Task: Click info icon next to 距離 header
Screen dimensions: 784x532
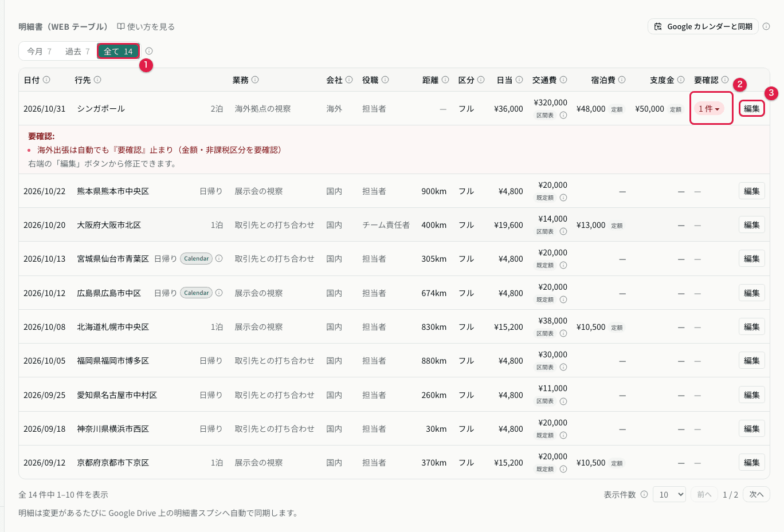Action: [x=445, y=80]
